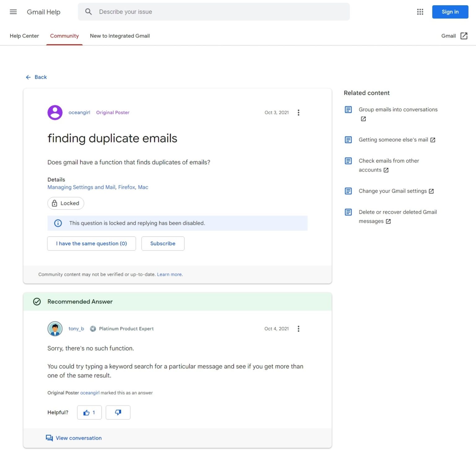Click the Locked status chip

[66, 203]
